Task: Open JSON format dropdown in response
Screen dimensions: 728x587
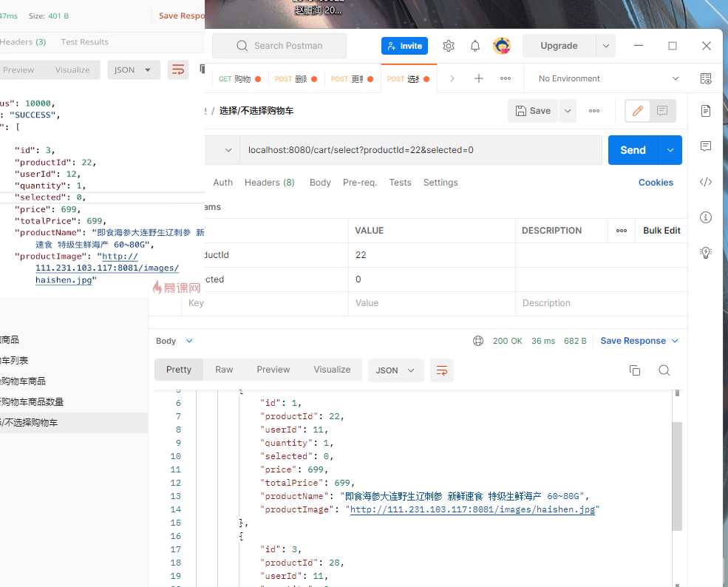Action: click(x=395, y=370)
